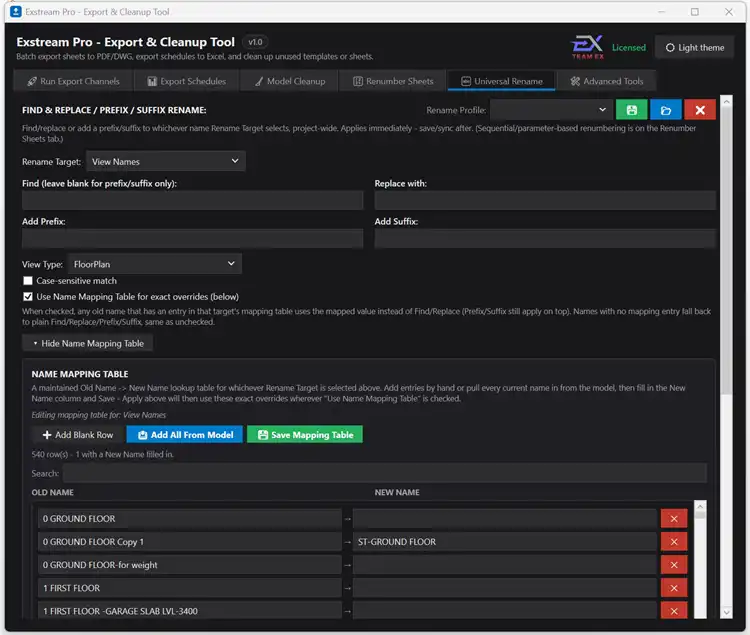Click Add All From Model button
This screenshot has width=750, height=635.
(185, 435)
